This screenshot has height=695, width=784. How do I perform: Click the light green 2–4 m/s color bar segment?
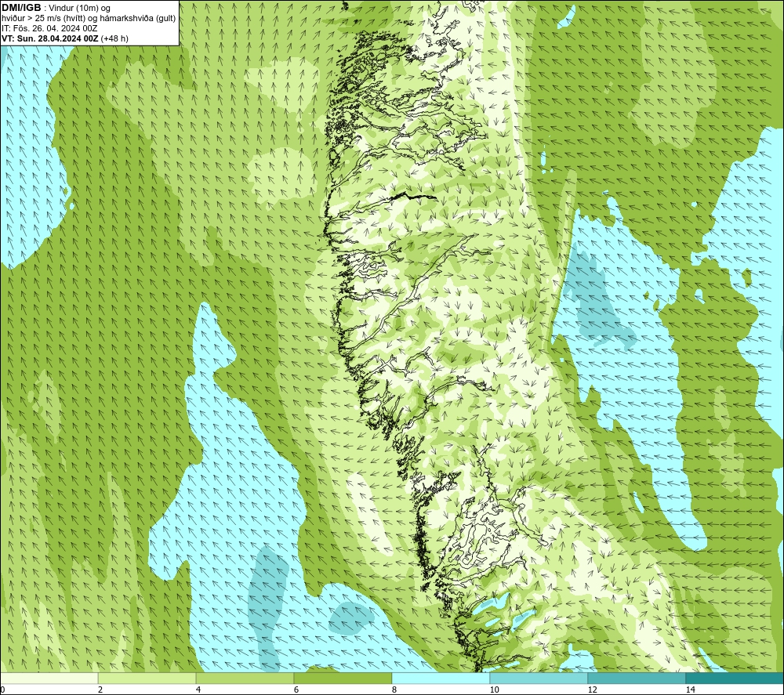click(x=147, y=679)
